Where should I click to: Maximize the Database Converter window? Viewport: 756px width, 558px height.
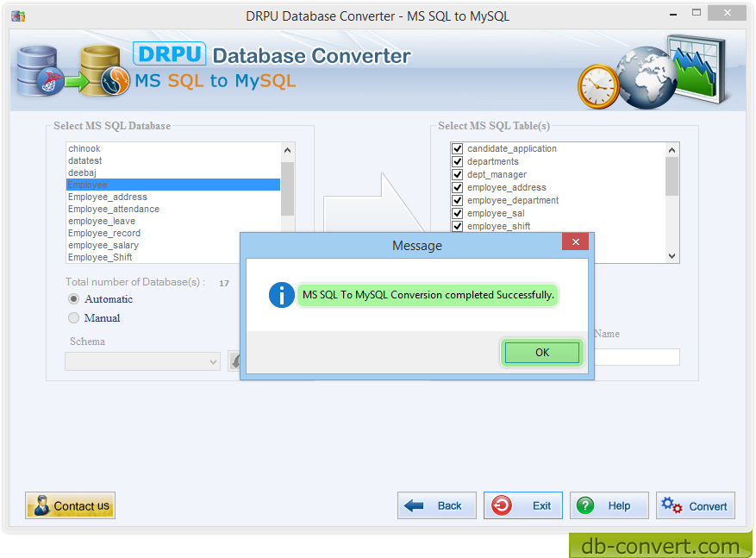pyautogui.click(x=697, y=13)
